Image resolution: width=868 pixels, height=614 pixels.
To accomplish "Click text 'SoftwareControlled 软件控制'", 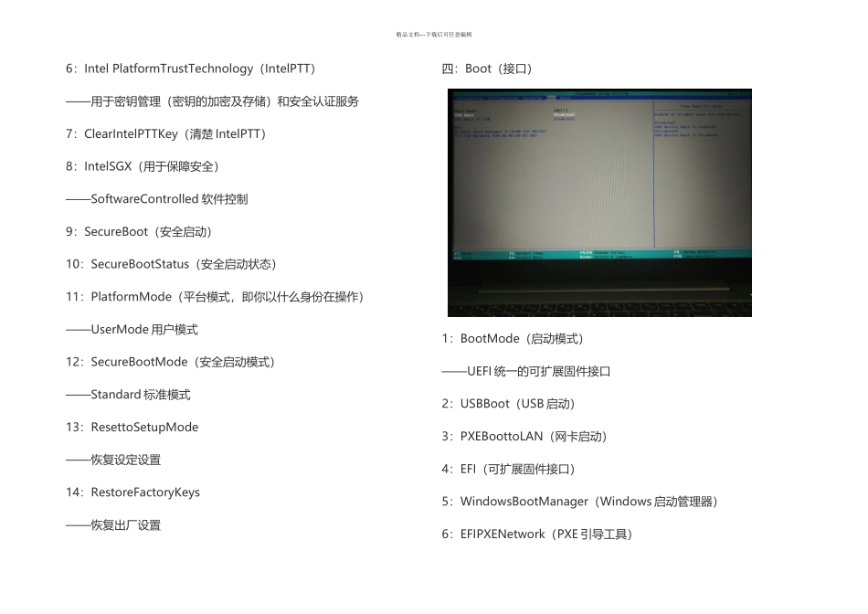I will [x=169, y=199].
